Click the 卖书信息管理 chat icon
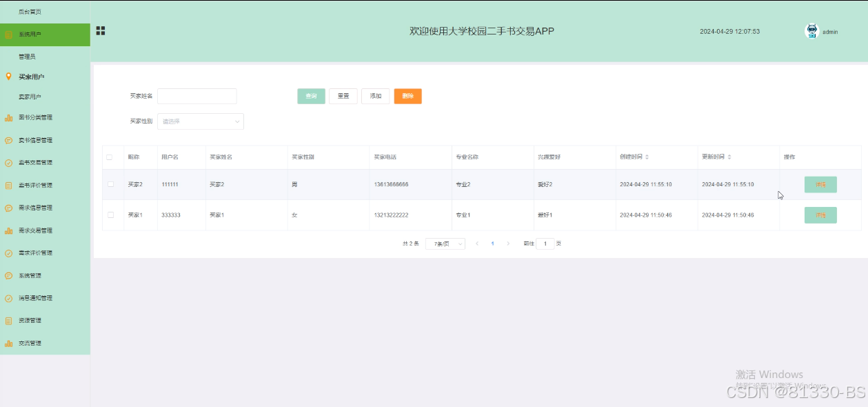The image size is (868, 407). coord(9,141)
